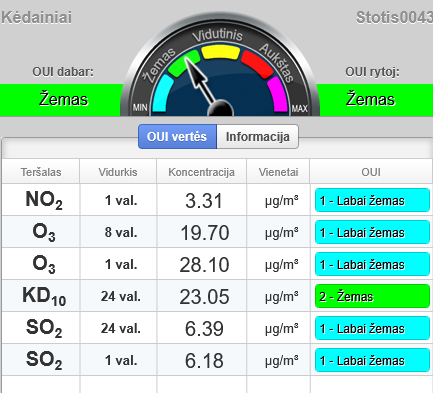
Task: Click the red Aukštas gauge segment
Action: (257, 64)
